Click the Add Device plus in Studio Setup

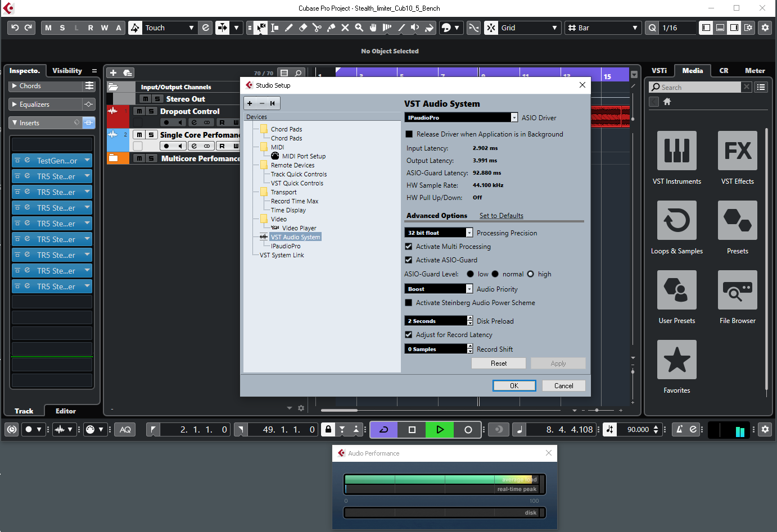(250, 103)
